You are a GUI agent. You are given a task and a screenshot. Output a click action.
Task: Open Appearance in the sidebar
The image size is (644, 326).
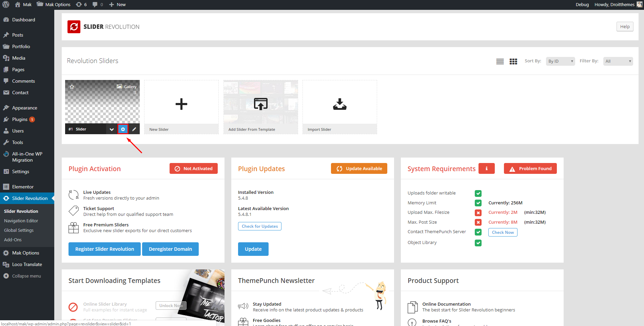coord(27,108)
